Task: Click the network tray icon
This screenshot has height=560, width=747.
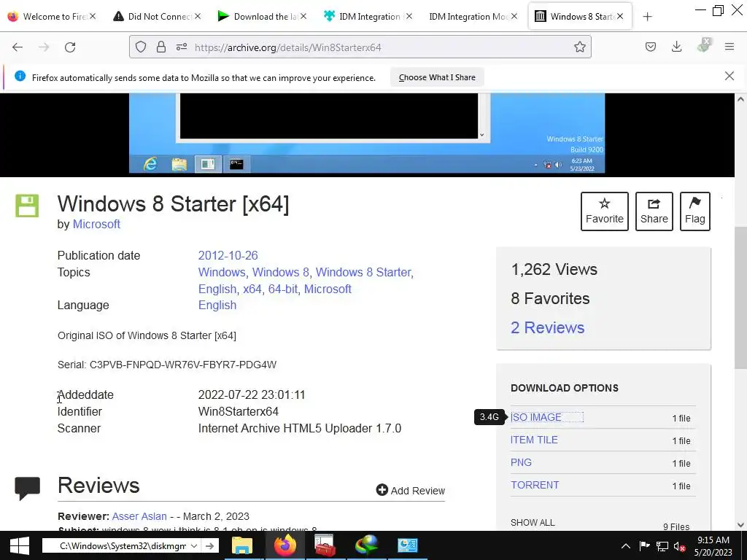Action: click(662, 546)
